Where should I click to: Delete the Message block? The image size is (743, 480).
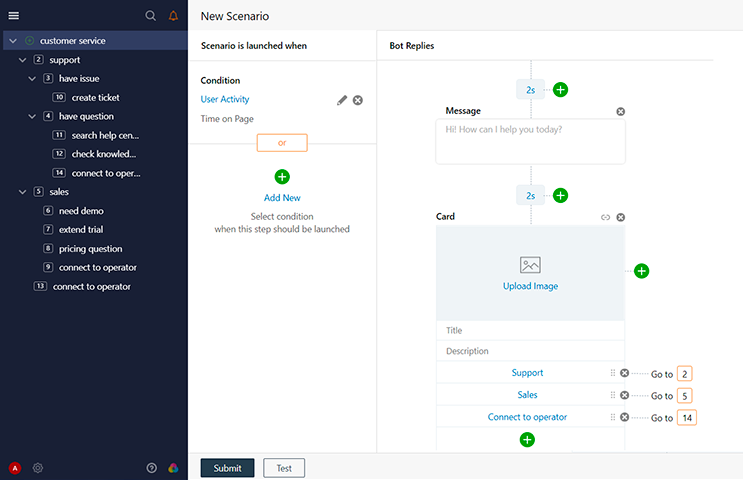pos(620,111)
